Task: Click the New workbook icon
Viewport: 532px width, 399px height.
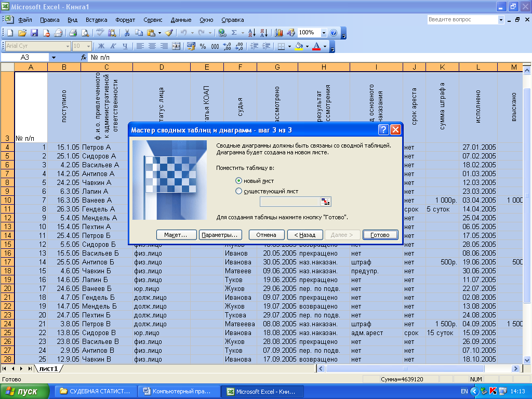Action: (x=10, y=33)
